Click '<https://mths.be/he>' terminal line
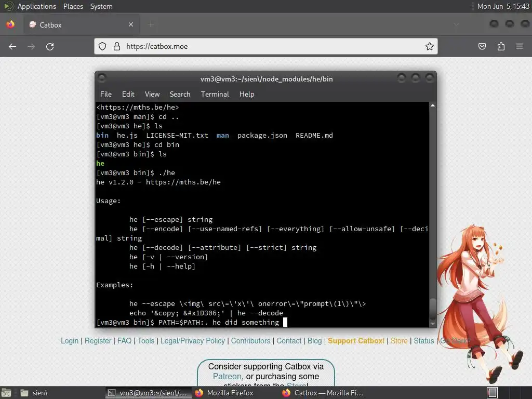 point(137,107)
